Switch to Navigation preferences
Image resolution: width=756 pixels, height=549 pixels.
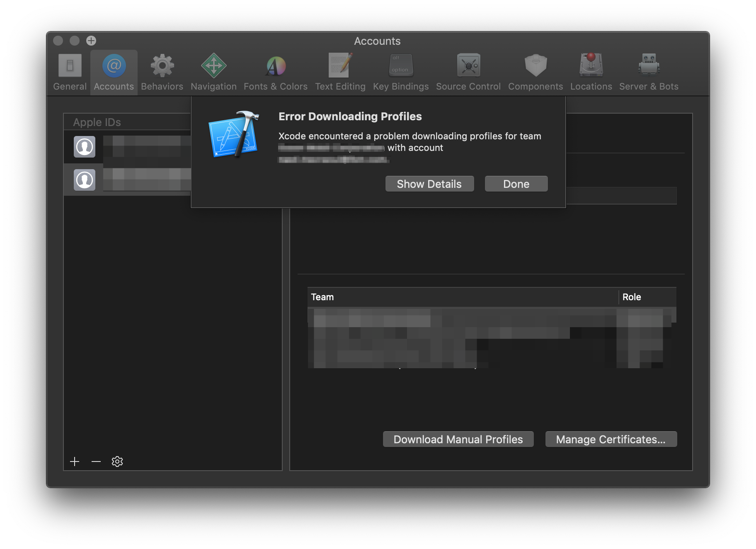click(213, 72)
